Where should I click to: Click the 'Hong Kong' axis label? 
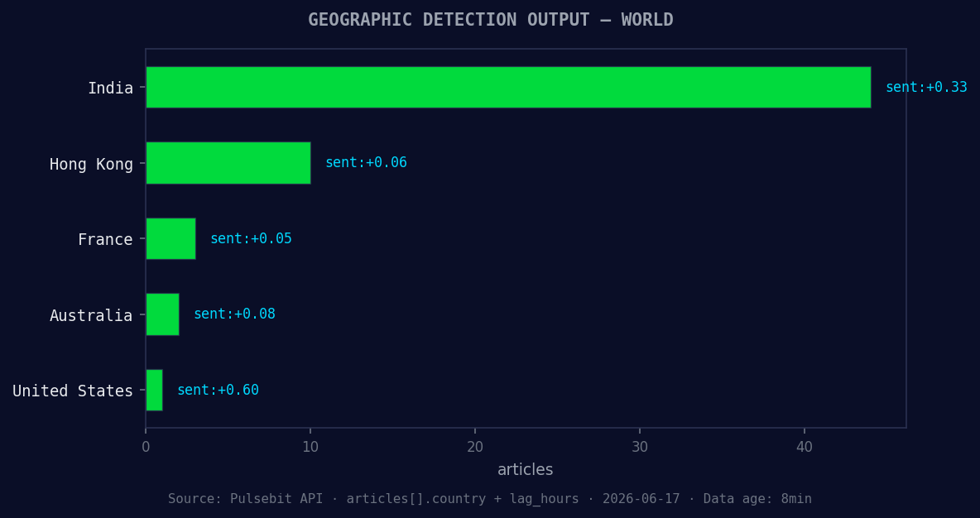(x=91, y=165)
